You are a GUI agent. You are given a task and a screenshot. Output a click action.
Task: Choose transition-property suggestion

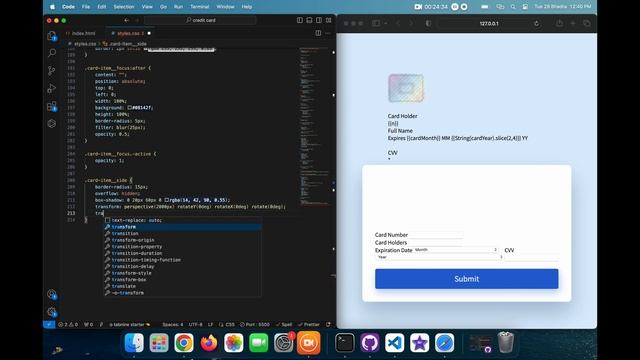[182, 247]
